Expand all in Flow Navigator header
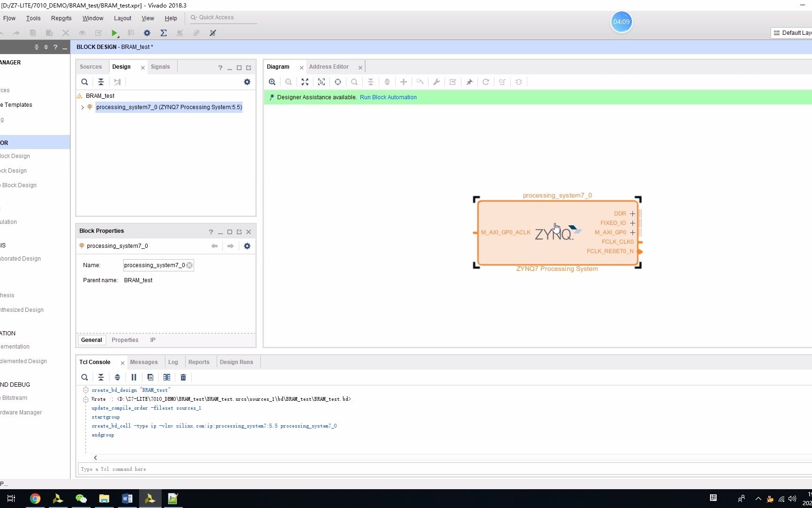The image size is (812, 508). point(46,47)
